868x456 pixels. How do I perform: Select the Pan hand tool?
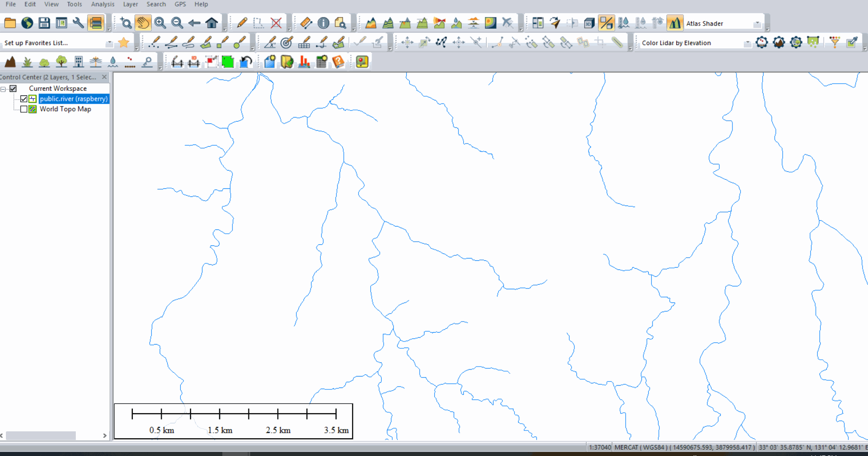pos(143,23)
